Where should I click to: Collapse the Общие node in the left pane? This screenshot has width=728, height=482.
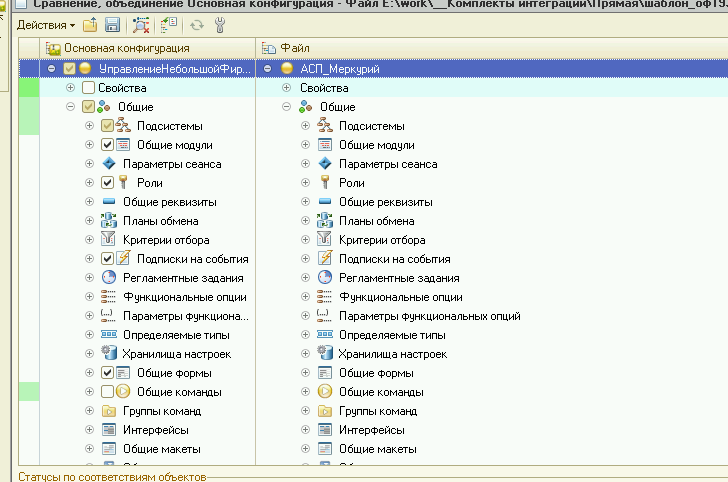[x=72, y=107]
